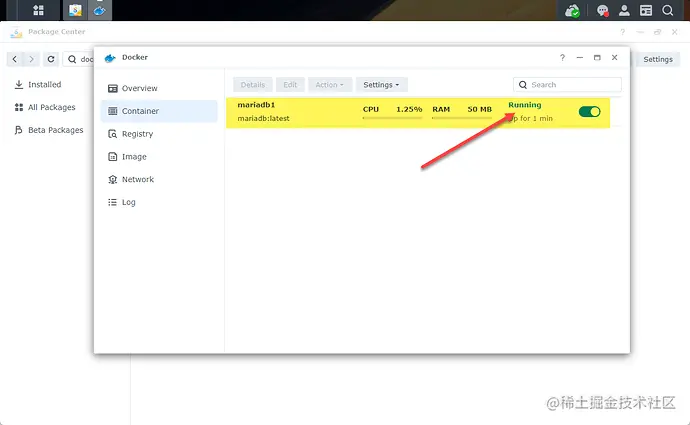This screenshot has width=690, height=425.
Task: Open DSM global search magnifier icon
Action: pos(668,11)
